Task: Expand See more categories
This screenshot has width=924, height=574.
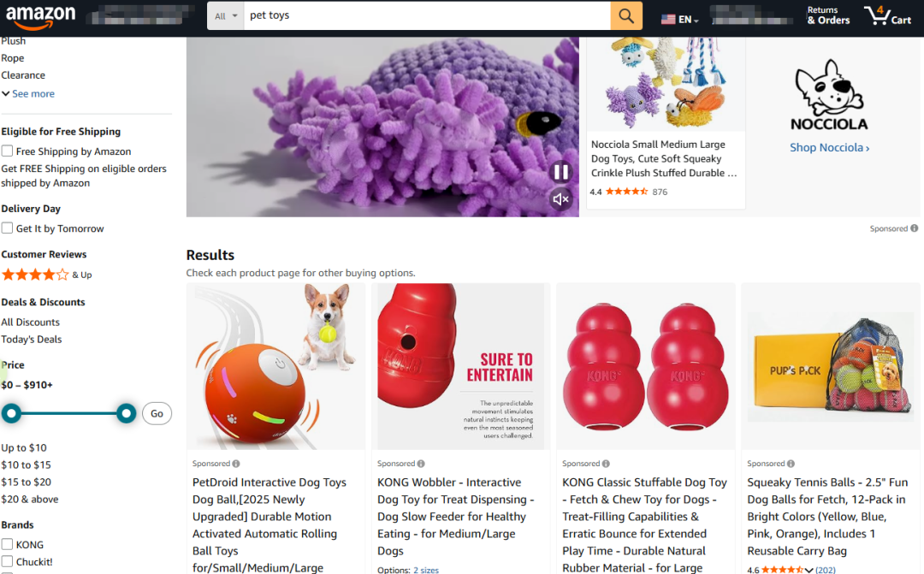Action: pyautogui.click(x=28, y=94)
